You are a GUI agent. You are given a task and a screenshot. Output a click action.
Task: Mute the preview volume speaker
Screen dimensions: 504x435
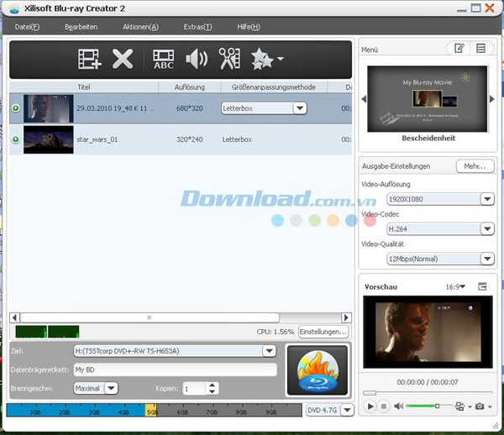click(x=398, y=406)
